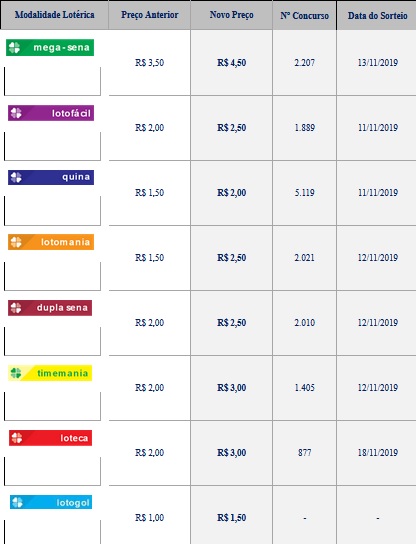
Task: Click contest number 877 cell
Action: point(305,453)
